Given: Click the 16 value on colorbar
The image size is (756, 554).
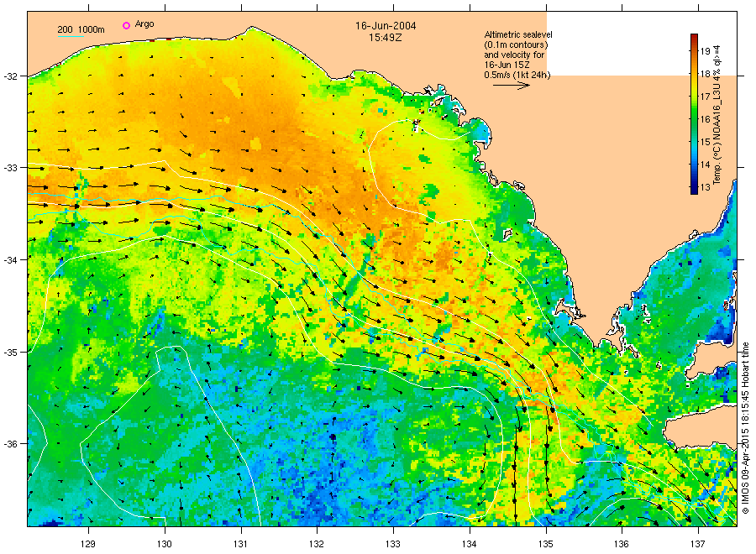Looking at the screenshot, I should [x=705, y=119].
